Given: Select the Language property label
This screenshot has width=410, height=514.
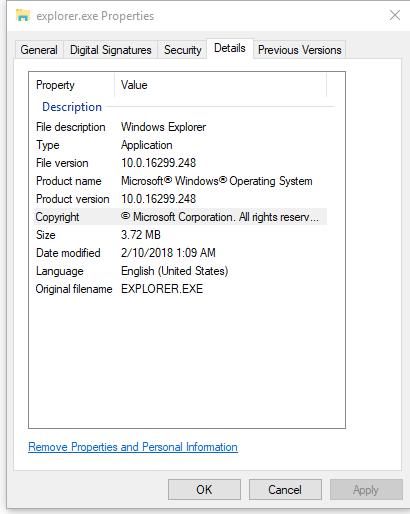Looking at the screenshot, I should [60, 271].
